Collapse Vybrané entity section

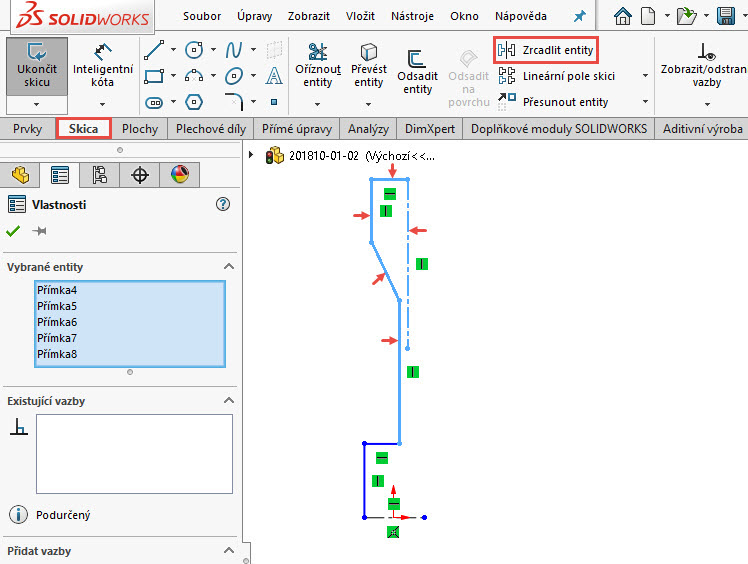point(229,266)
